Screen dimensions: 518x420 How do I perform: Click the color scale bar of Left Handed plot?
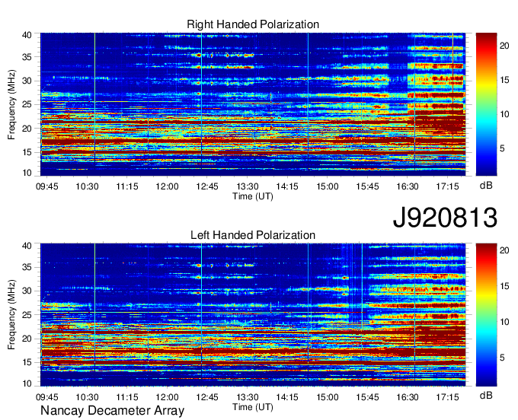[486, 315]
